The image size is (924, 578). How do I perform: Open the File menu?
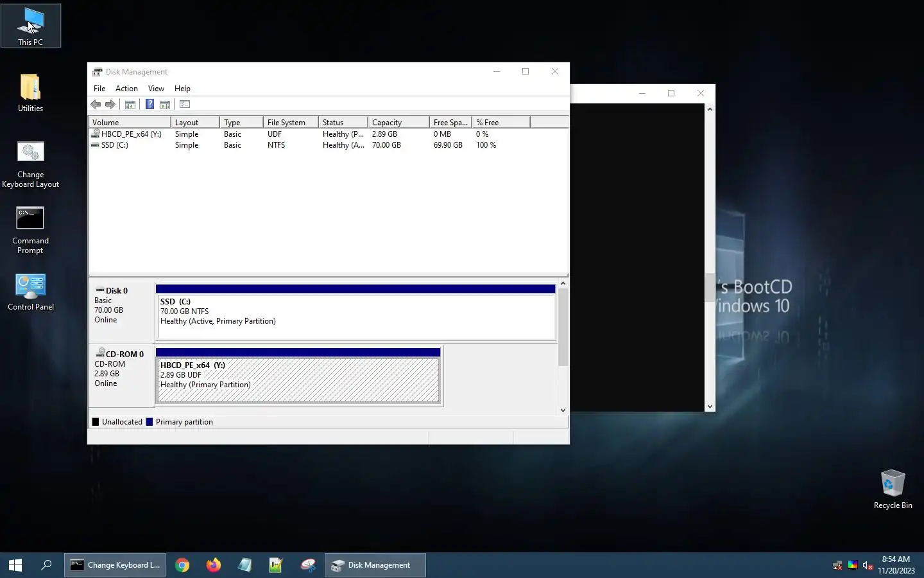[x=99, y=89]
